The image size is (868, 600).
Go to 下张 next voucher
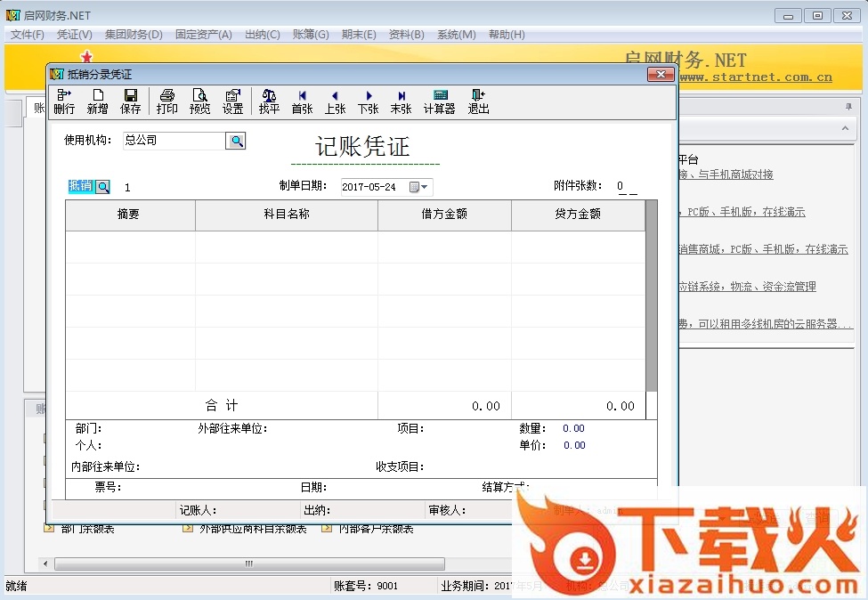[368, 101]
